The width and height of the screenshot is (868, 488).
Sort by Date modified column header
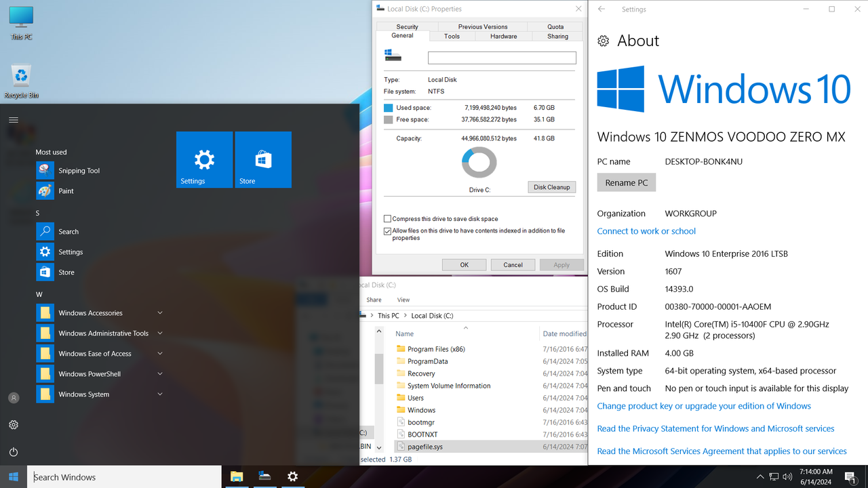pos(564,333)
